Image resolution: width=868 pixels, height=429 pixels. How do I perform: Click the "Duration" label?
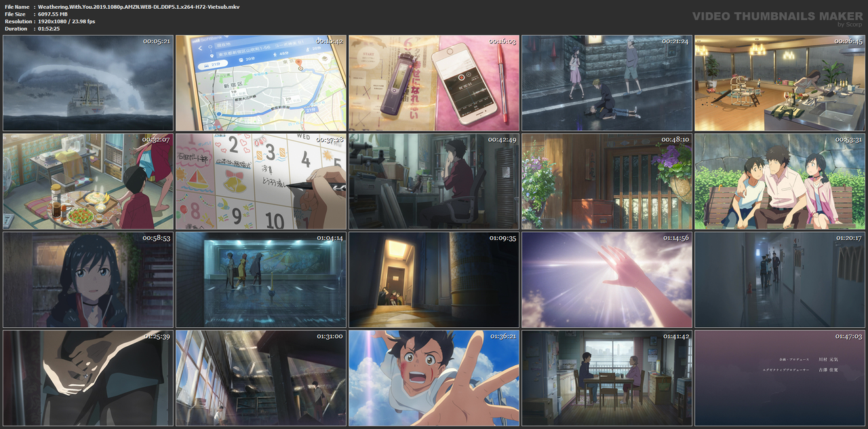pos(16,29)
